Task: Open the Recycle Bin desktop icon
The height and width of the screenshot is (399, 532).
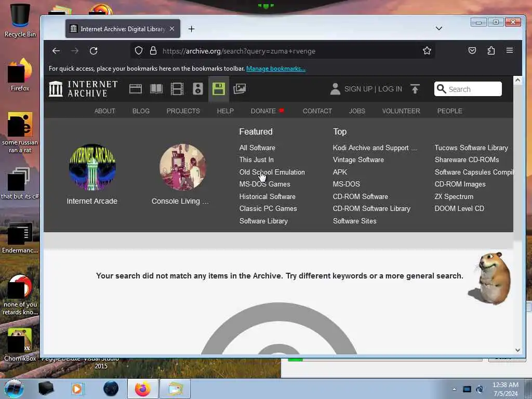Action: [20, 20]
